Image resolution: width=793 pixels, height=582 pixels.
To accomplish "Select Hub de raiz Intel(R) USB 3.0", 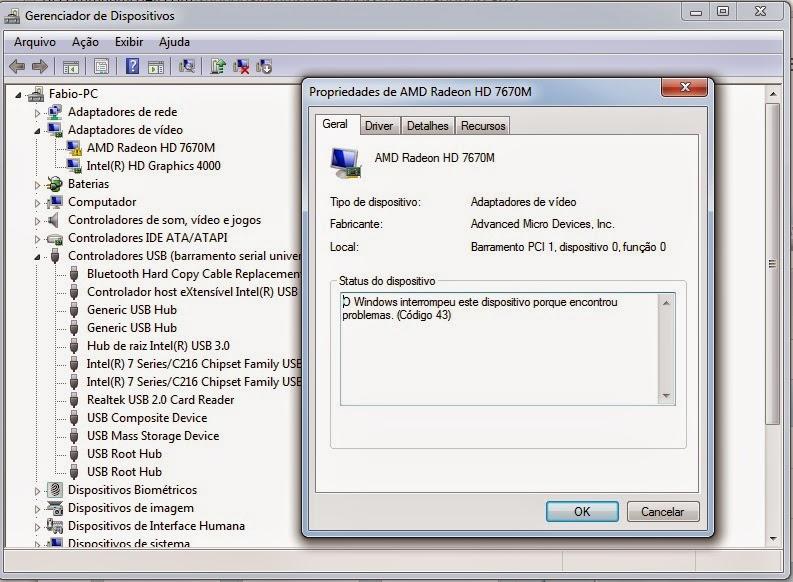I will click(158, 346).
